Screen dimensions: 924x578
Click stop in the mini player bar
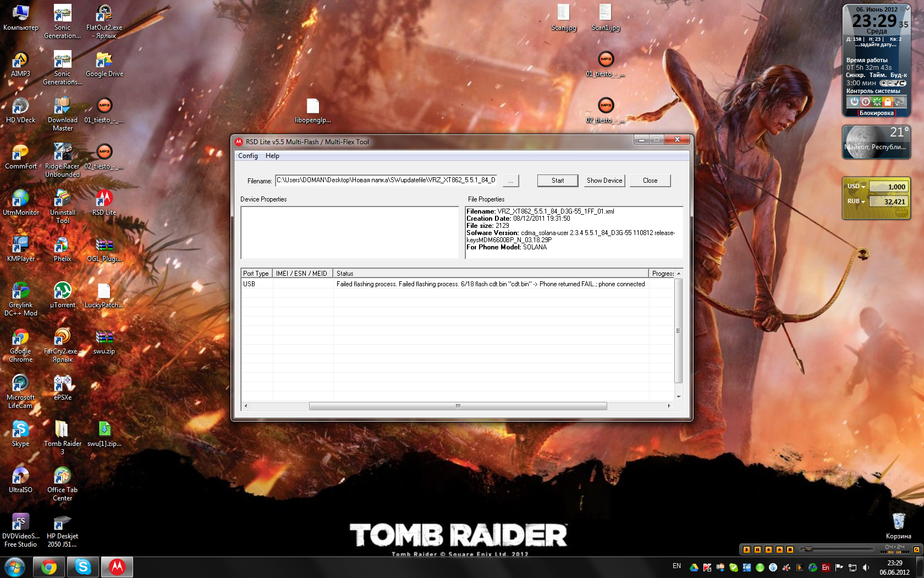coord(790,549)
